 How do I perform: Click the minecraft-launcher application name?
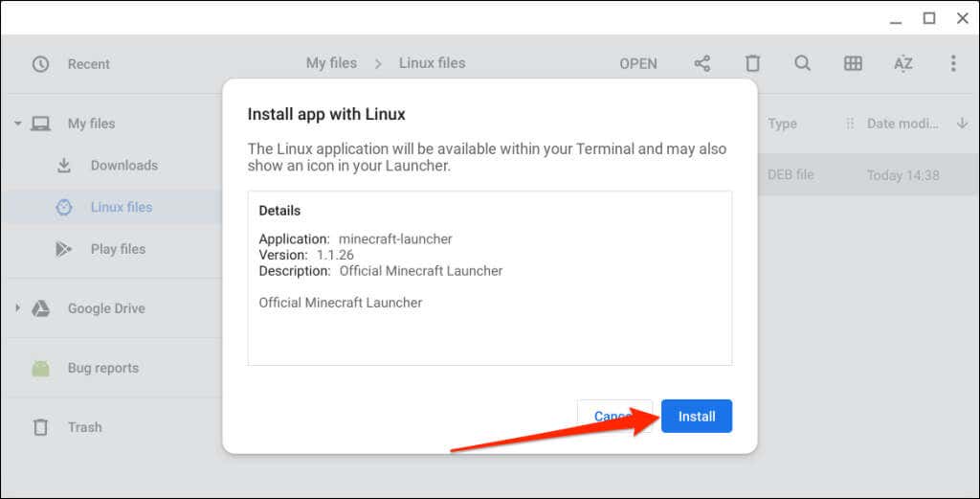click(395, 238)
